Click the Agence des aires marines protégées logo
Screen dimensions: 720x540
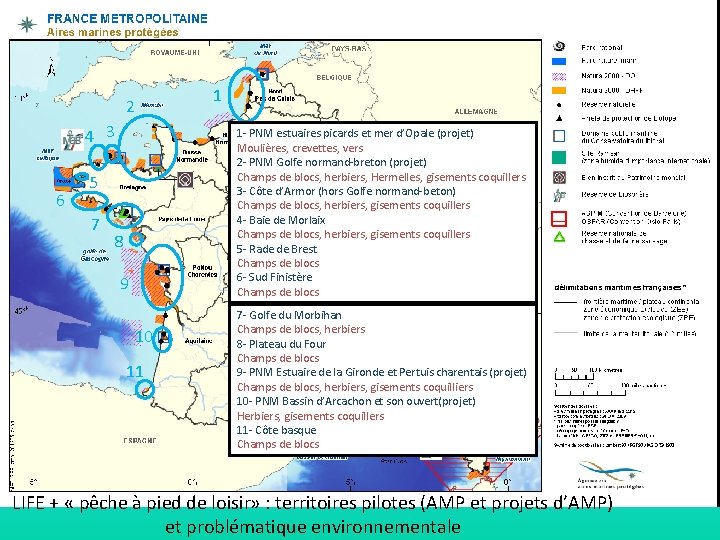tap(610, 475)
